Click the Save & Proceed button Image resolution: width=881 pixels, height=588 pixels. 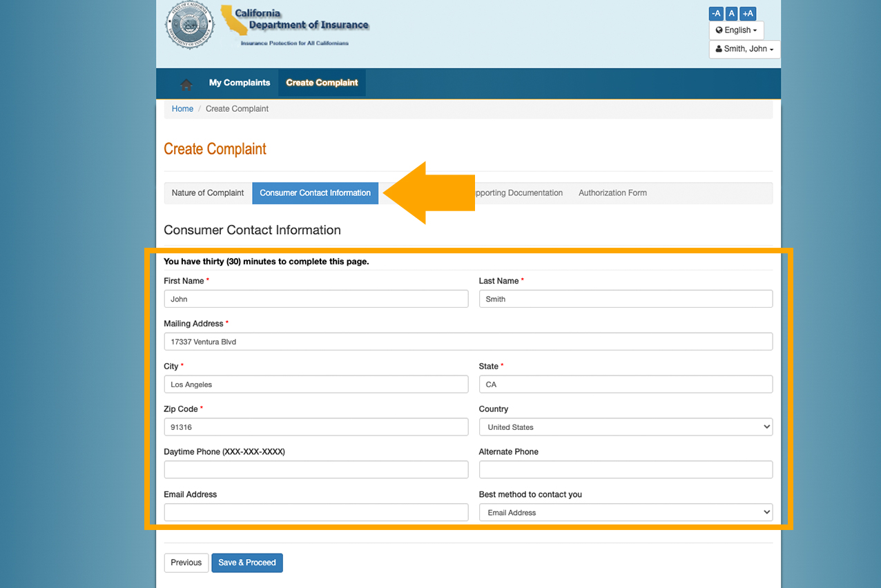(247, 563)
